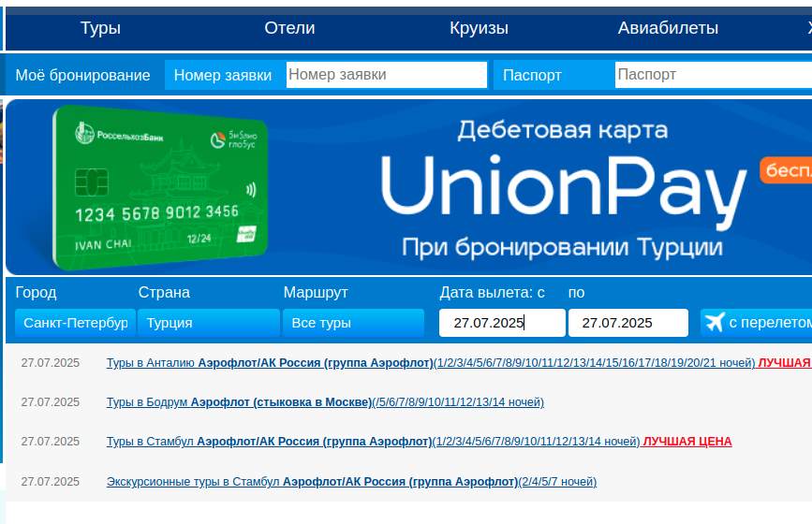
Task: Open the Маршрут dropdown showing Все туры
Action: pyautogui.click(x=353, y=323)
